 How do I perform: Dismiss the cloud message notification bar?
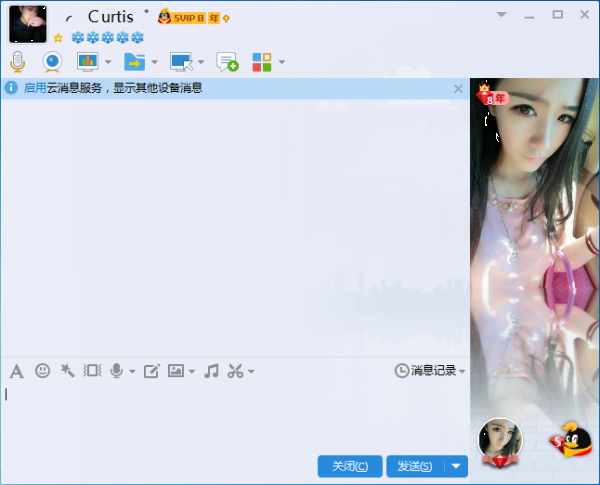[458, 89]
